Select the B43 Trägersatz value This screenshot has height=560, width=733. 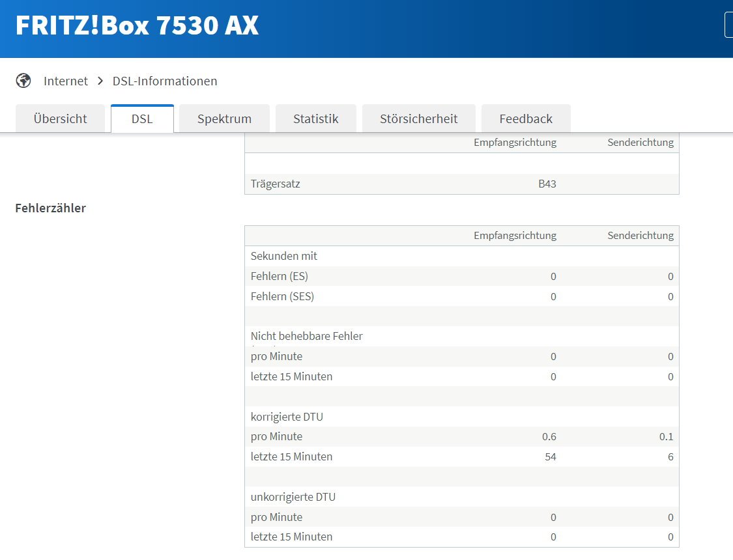pyautogui.click(x=547, y=184)
